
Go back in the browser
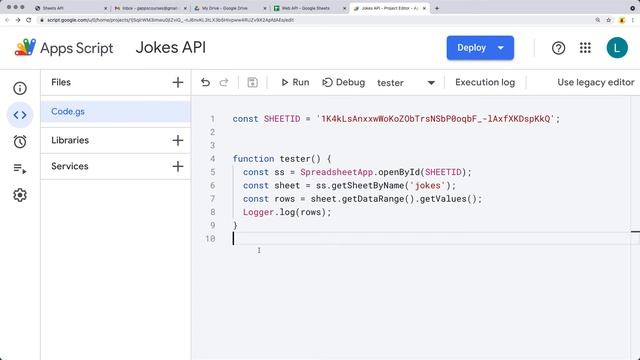(7, 20)
